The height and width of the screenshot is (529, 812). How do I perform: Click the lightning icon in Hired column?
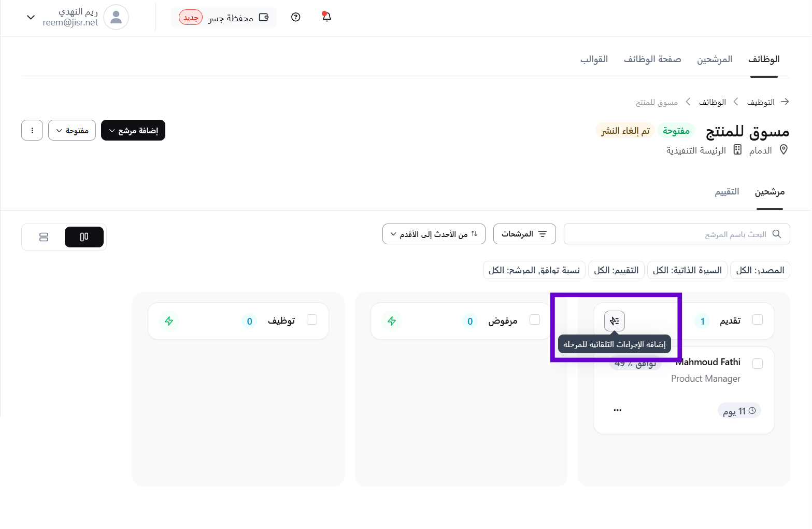[169, 321]
